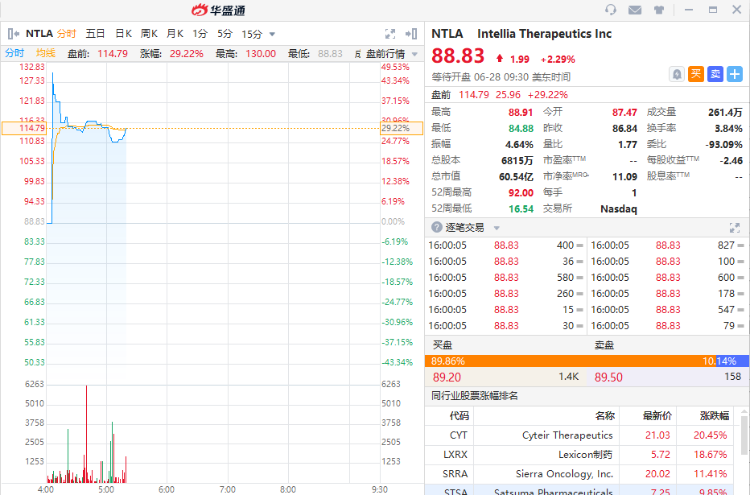Viewport: 750px width, 495px height.
Task: Toggle the 均线 moving average line
Action: (x=46, y=53)
